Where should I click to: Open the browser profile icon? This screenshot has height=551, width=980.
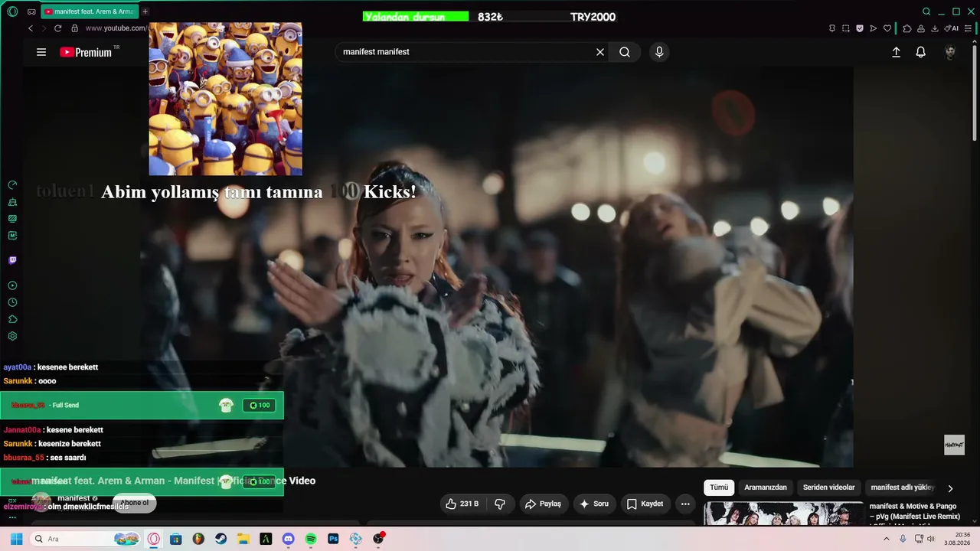pyautogui.click(x=921, y=28)
